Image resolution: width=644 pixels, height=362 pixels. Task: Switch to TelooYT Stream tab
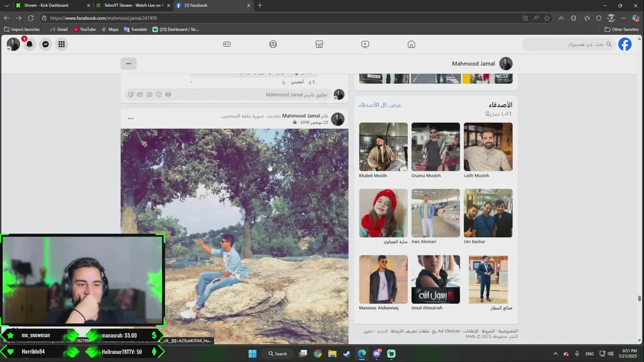pos(133,6)
